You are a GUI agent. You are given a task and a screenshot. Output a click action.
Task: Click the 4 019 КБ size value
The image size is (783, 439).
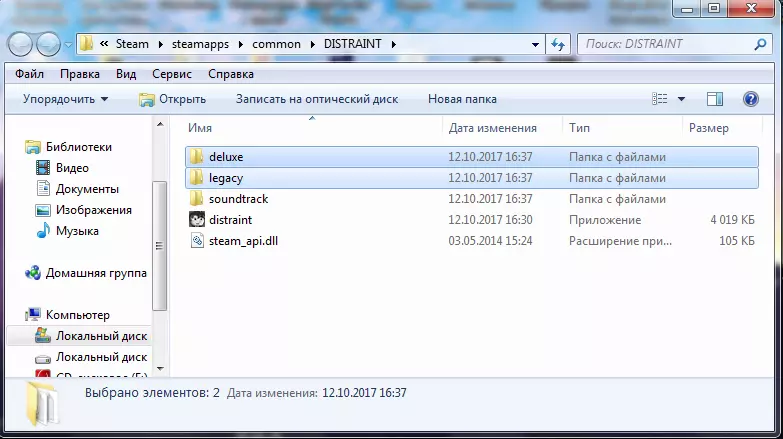click(732, 220)
